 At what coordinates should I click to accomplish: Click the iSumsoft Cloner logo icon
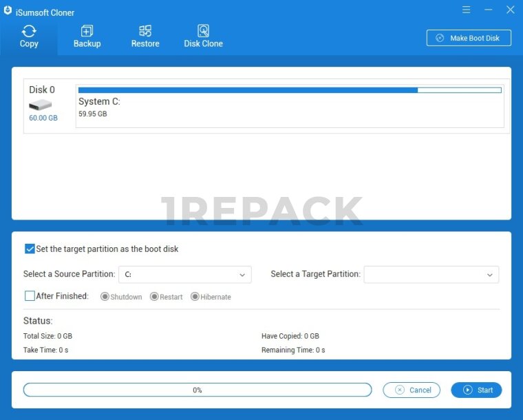(8, 12)
